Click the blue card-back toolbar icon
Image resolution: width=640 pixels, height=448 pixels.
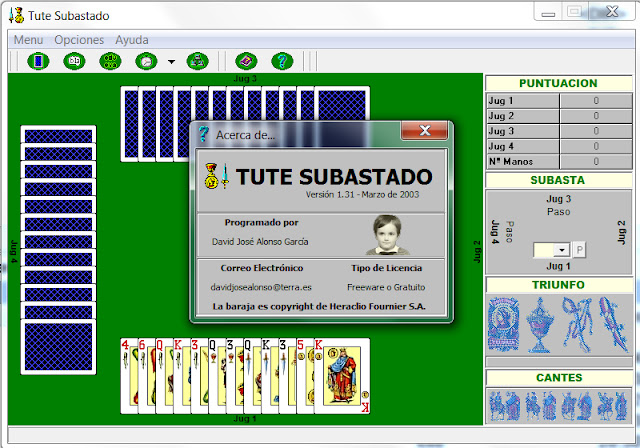(x=38, y=62)
